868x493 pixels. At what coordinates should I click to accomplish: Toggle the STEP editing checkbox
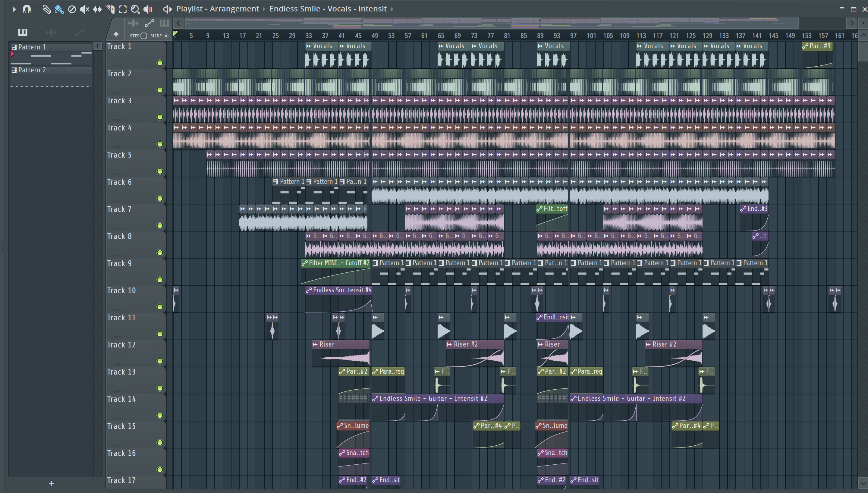point(144,36)
